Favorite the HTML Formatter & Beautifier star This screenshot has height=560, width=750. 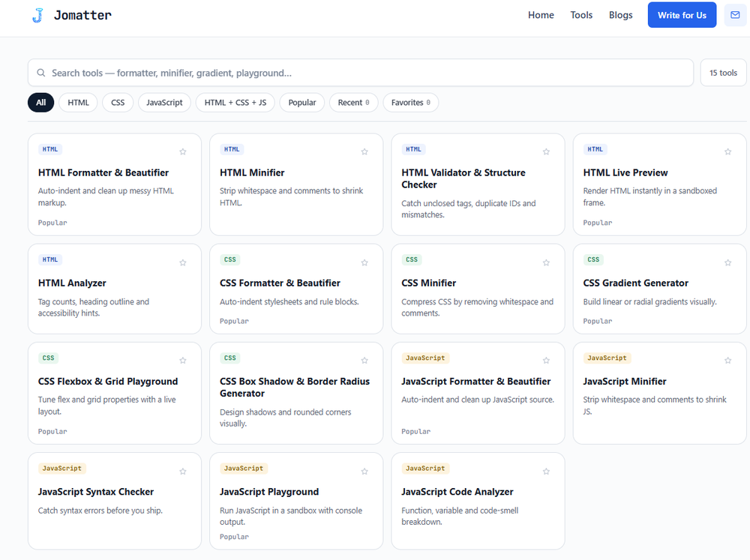pyautogui.click(x=183, y=151)
